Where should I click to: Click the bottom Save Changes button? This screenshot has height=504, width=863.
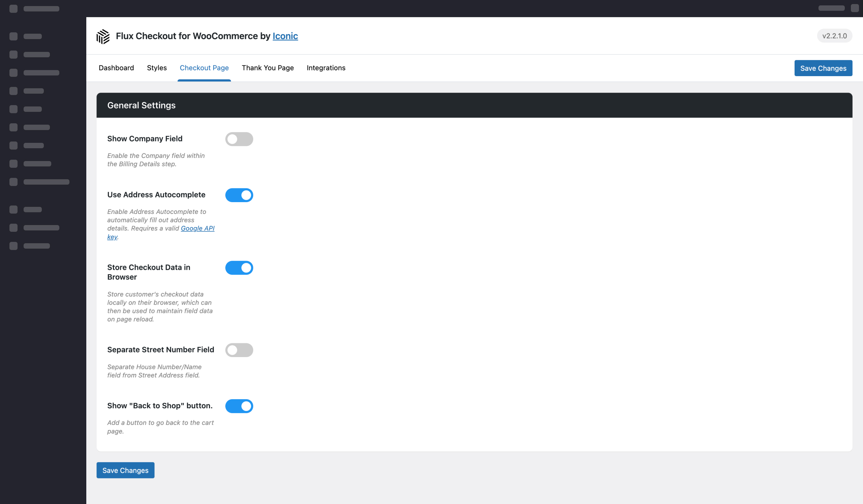[125, 470]
